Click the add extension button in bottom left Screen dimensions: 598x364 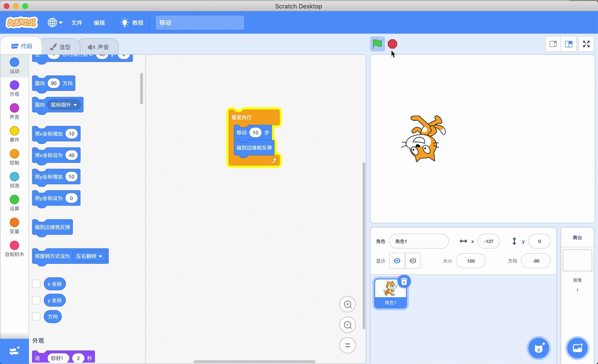tap(14, 351)
